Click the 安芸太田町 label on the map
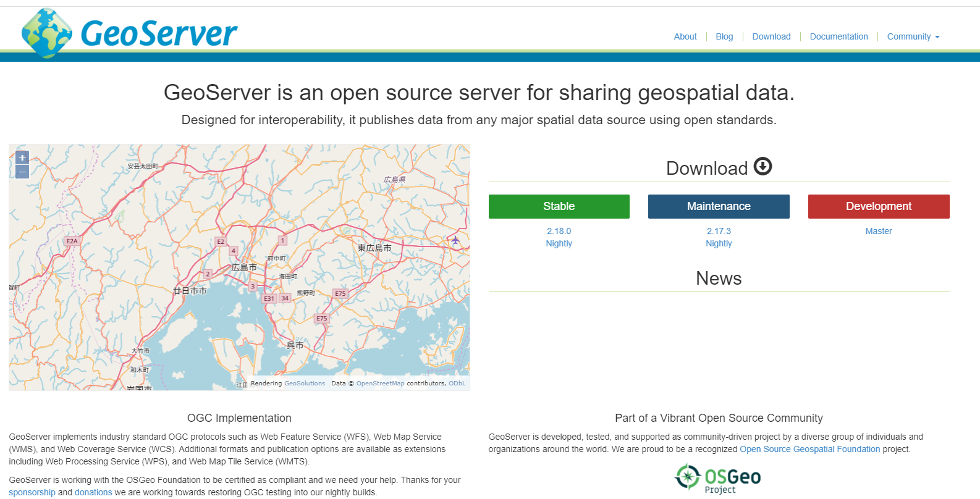This screenshot has width=980, height=499. (x=143, y=166)
